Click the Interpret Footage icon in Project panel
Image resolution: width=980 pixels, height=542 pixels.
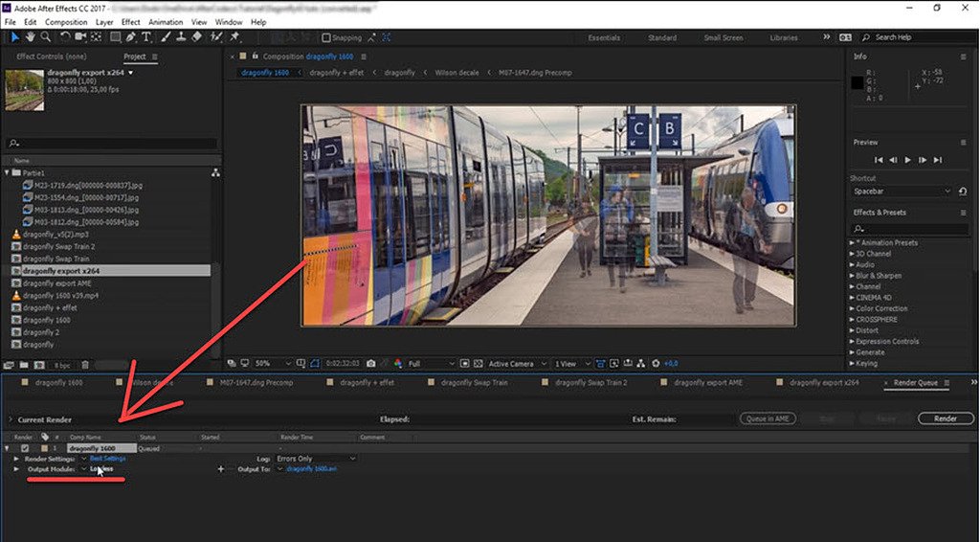point(9,365)
